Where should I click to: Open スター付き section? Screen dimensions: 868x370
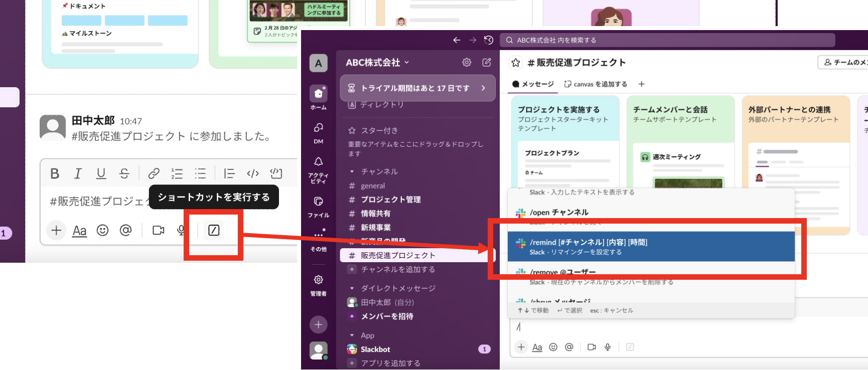coord(379,130)
